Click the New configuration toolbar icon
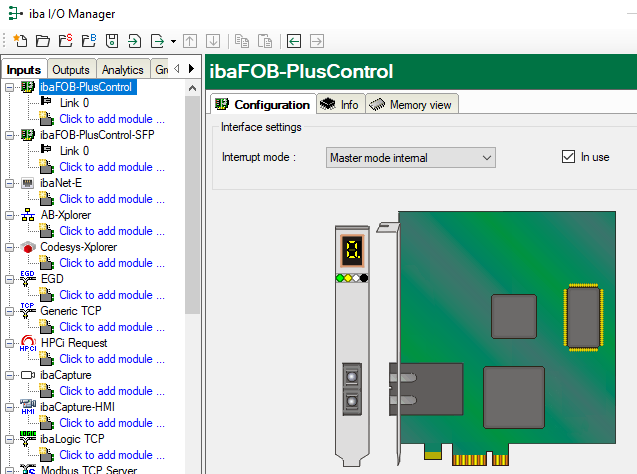This screenshot has width=637, height=474. point(20,41)
